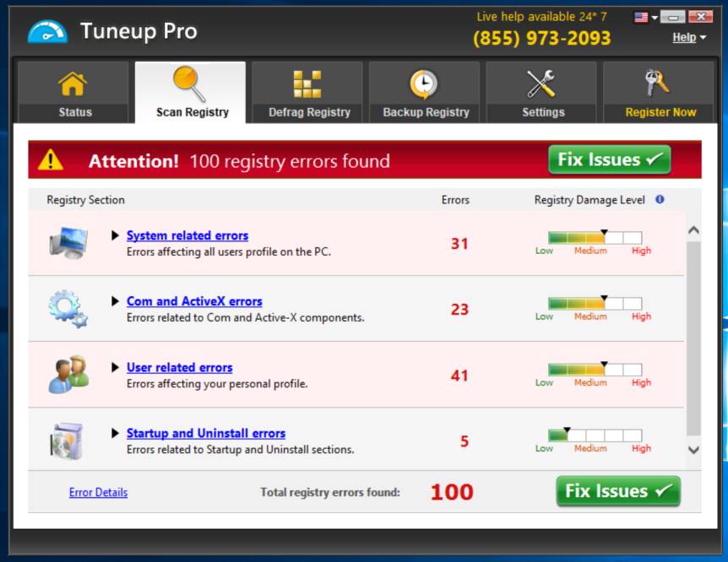Click the Settings wrench and screwdriver icon
This screenshot has width=728, height=562.
(541, 84)
